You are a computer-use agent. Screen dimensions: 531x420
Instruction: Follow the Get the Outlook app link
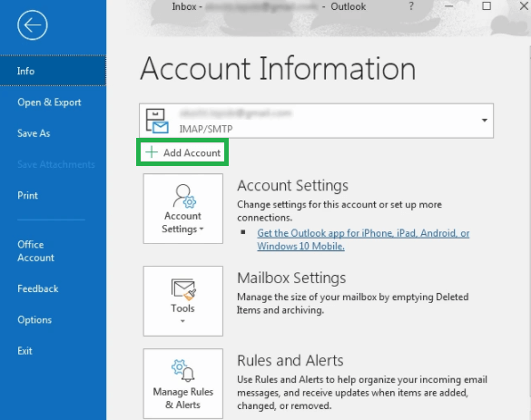363,239
